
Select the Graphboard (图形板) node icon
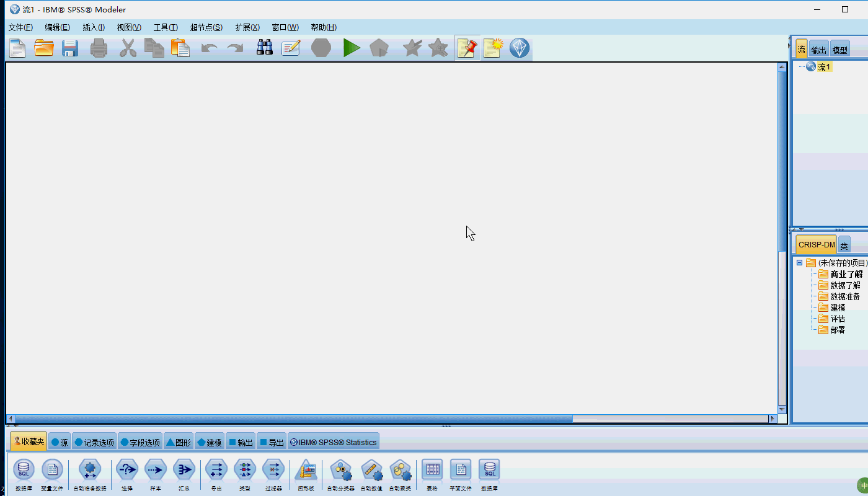tap(306, 471)
